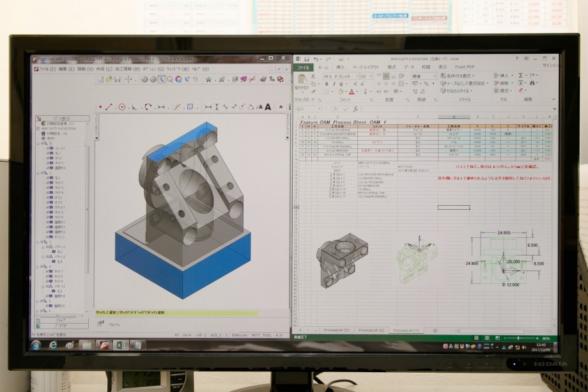The width and height of the screenshot is (588, 392).
Task: Collapse the setup 1 tree node
Action: pyautogui.click(x=38, y=143)
